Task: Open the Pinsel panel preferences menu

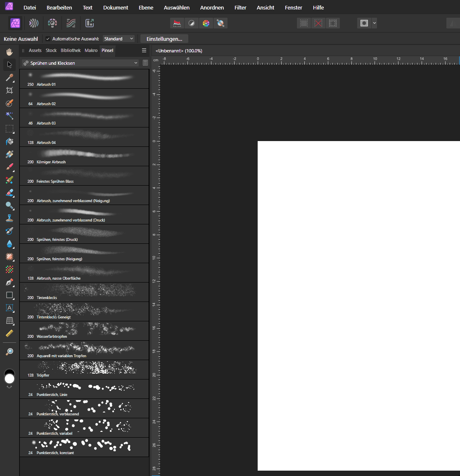Action: click(x=144, y=50)
